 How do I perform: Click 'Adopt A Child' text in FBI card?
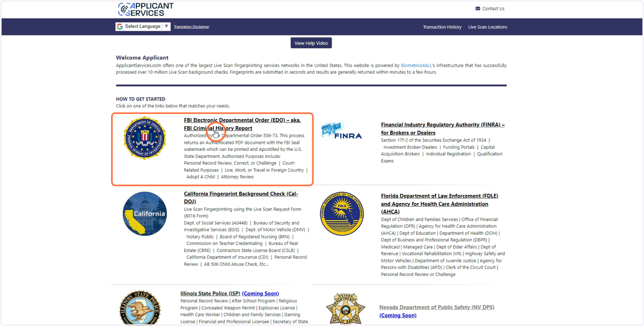click(x=201, y=177)
